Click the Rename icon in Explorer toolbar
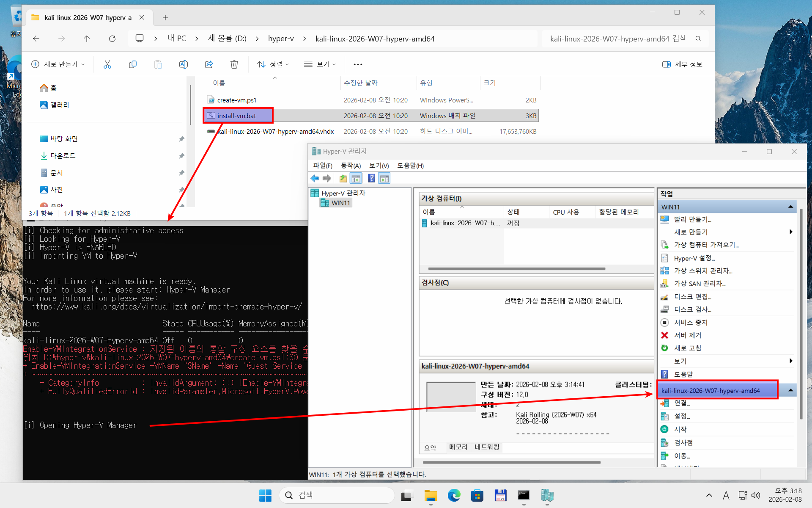This screenshot has height=508, width=812. 184,64
